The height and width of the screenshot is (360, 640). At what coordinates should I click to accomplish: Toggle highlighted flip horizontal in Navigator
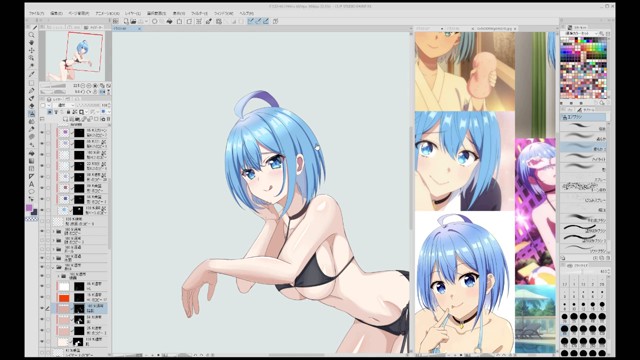tap(102, 92)
